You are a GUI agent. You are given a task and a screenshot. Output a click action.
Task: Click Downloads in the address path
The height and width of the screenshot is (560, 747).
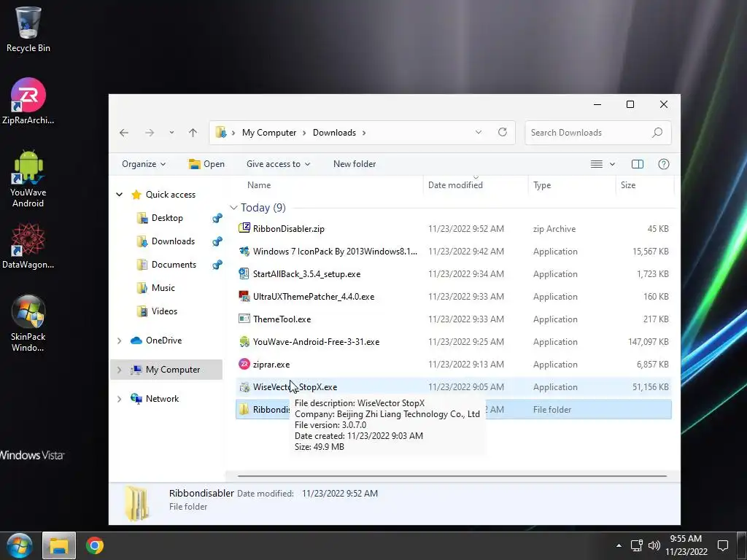point(334,133)
